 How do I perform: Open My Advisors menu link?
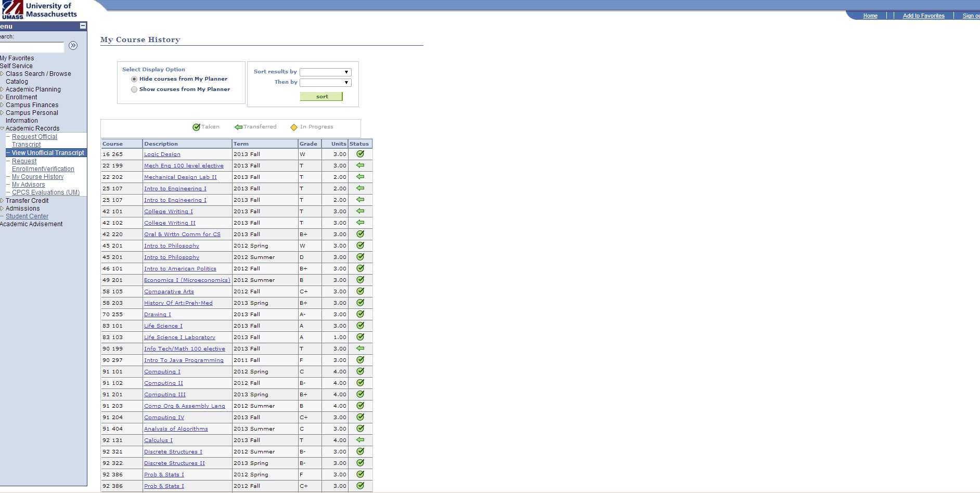coord(28,185)
